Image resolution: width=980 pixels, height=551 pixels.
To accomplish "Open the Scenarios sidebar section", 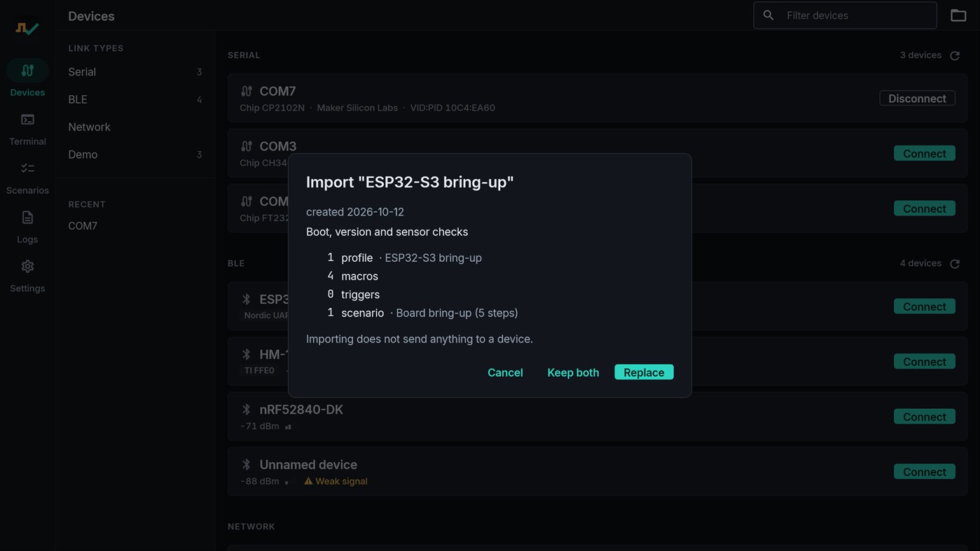I will click(x=27, y=178).
